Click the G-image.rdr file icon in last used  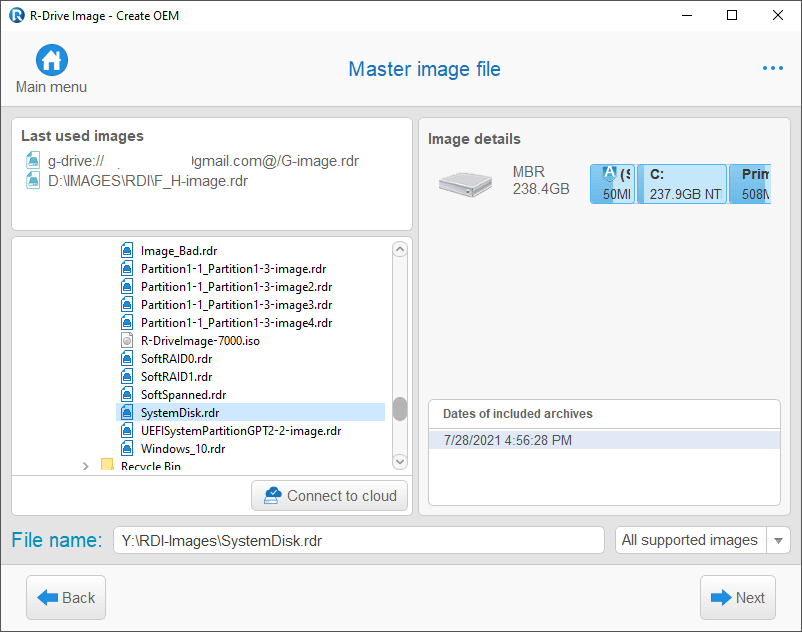pyautogui.click(x=33, y=161)
